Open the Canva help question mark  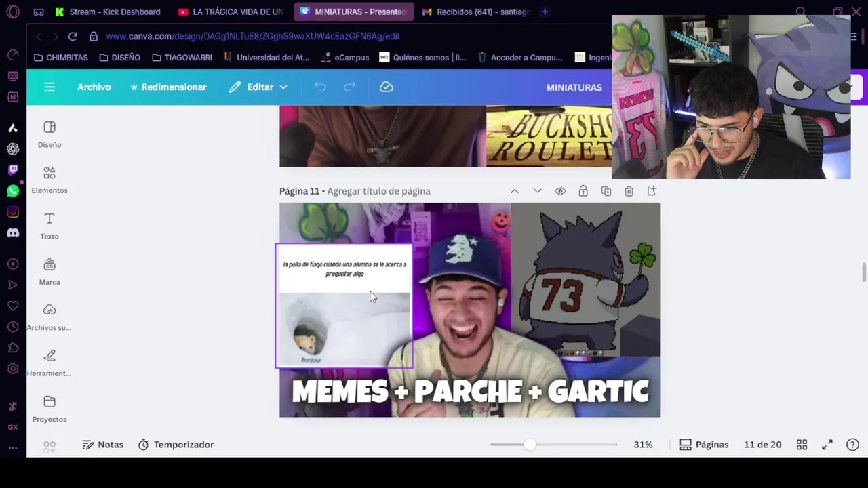pyautogui.click(x=853, y=445)
